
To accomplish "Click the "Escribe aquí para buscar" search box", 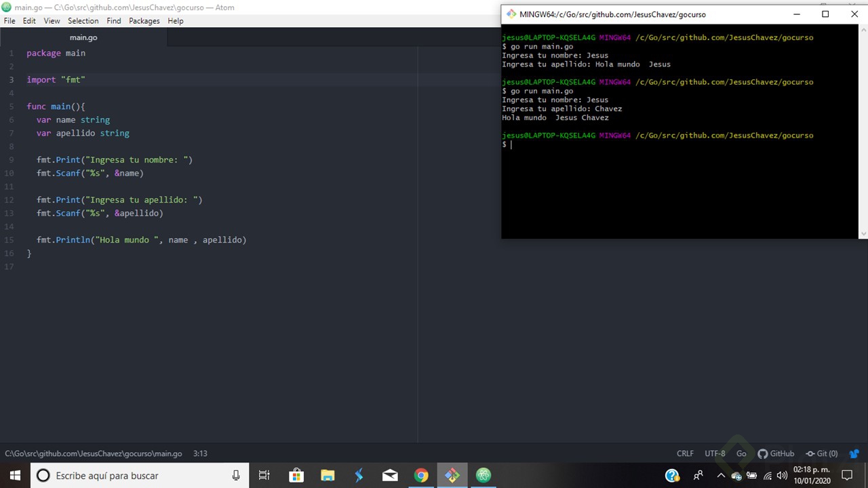I will (x=140, y=475).
